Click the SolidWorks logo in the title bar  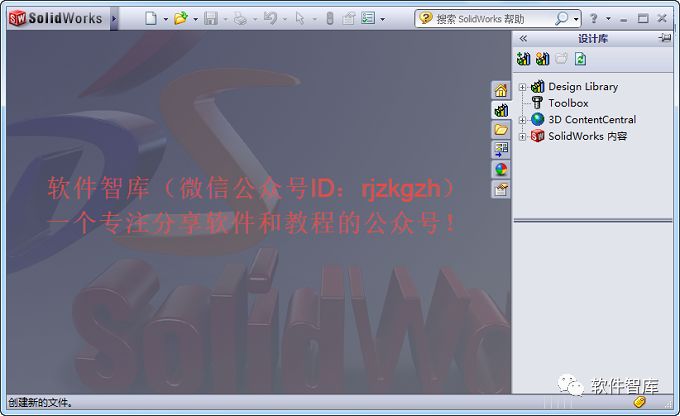coord(55,18)
